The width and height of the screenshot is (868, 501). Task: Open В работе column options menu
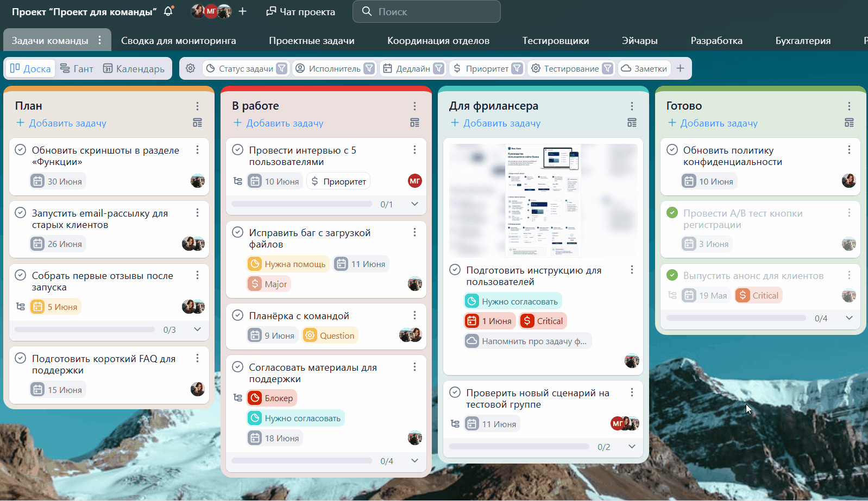pos(414,106)
